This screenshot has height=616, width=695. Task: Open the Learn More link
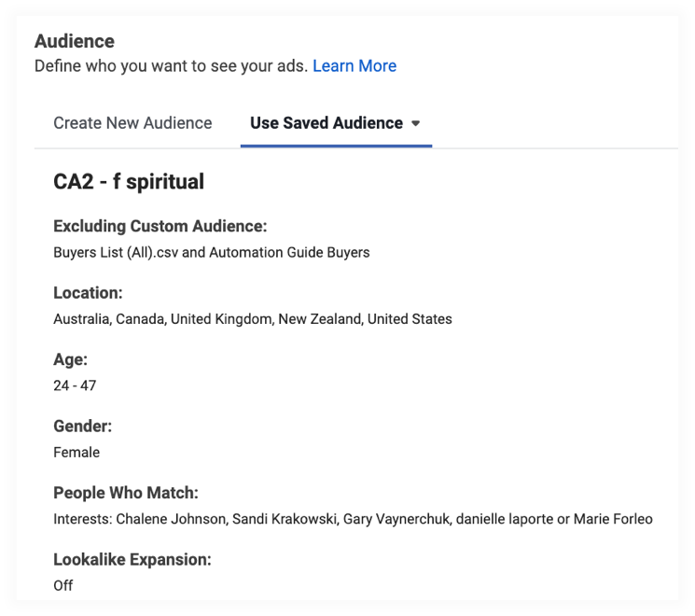[x=354, y=65]
